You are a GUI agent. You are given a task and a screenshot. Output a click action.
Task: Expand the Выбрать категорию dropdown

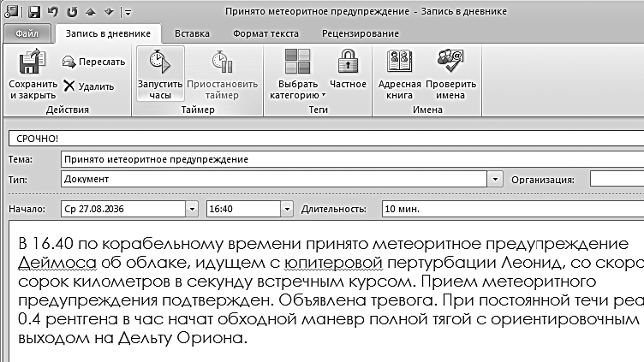point(297,74)
